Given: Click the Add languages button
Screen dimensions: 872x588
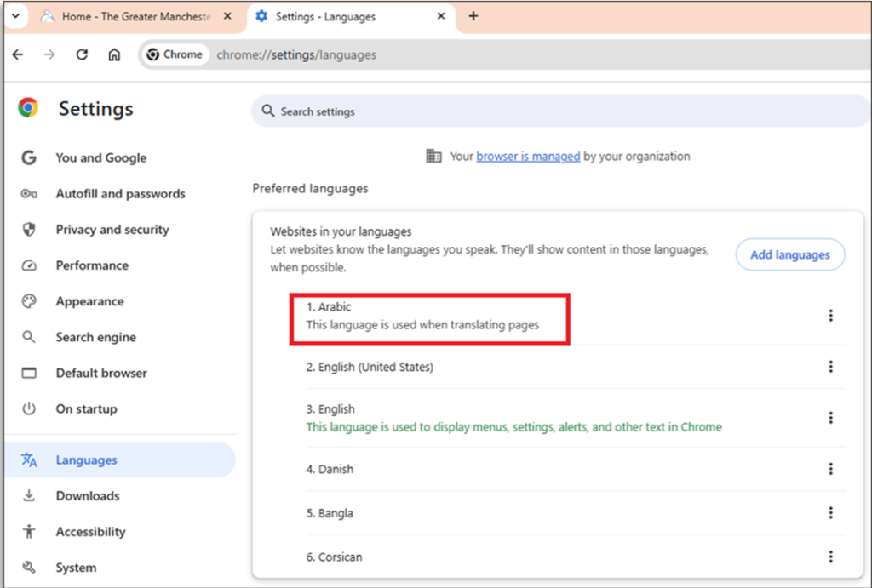Looking at the screenshot, I should [x=789, y=254].
